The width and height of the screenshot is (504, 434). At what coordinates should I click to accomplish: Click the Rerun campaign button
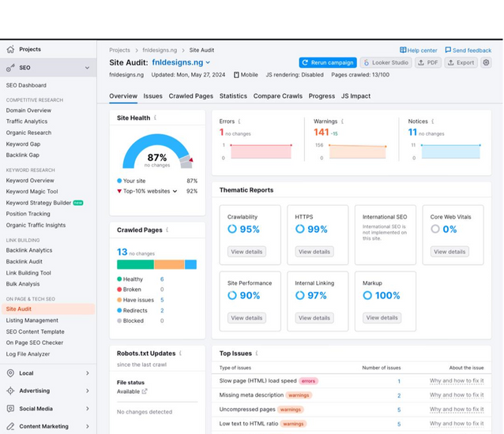(328, 62)
